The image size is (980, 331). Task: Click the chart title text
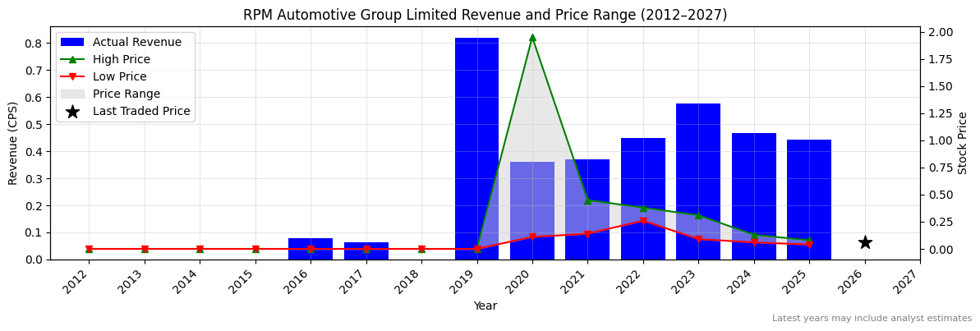click(485, 15)
